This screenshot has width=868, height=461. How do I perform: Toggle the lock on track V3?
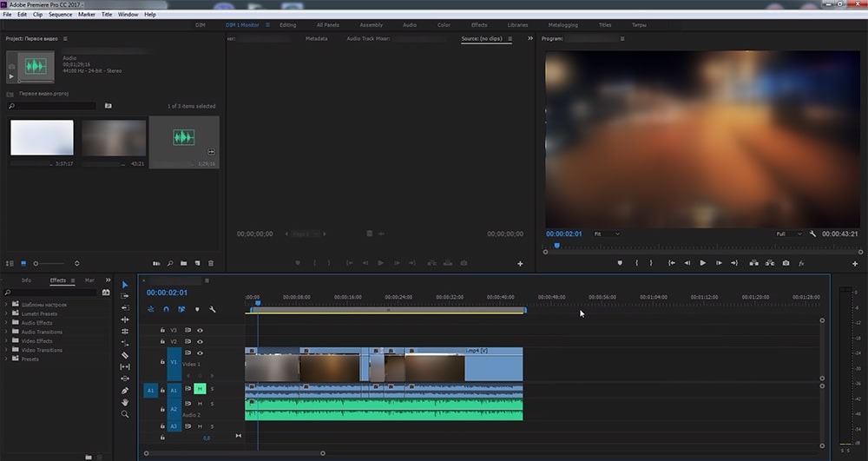pos(162,330)
